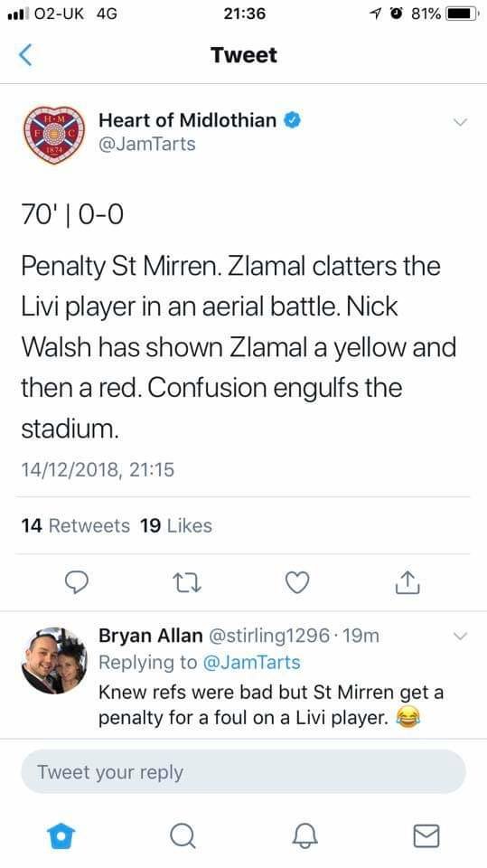Open Bryan Allan's display name

point(151,636)
